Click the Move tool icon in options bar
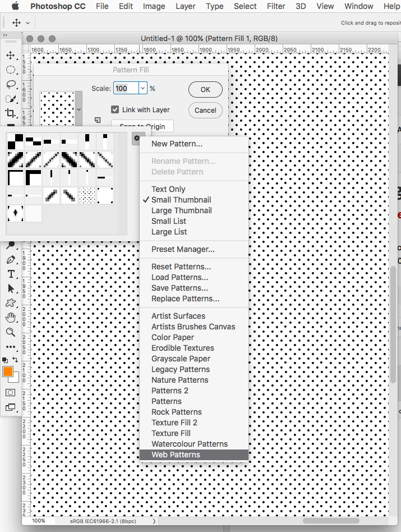Screen dimensions: 401x532 pos(16,23)
